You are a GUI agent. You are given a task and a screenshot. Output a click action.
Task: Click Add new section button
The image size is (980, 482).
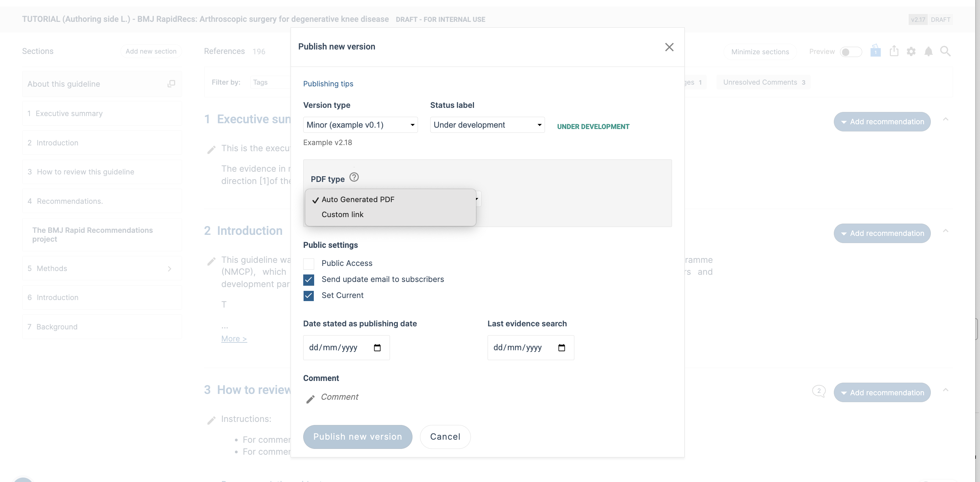click(151, 51)
